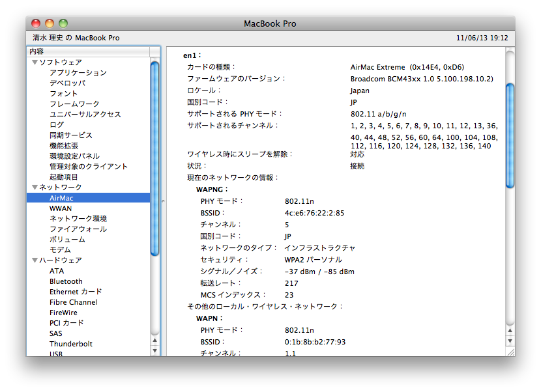Viewport: 541px width, 392px height.
Task: Click the WAPN network heading
Action: [209, 318]
